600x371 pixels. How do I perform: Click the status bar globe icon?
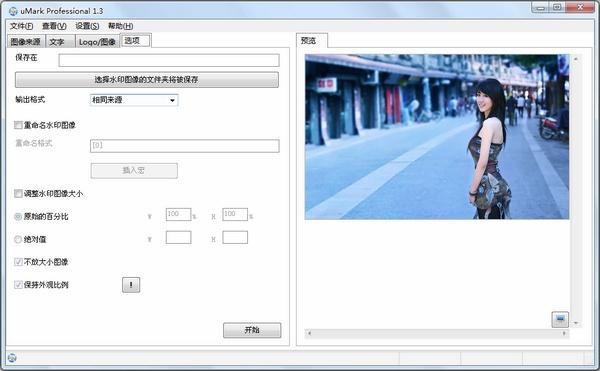12,358
